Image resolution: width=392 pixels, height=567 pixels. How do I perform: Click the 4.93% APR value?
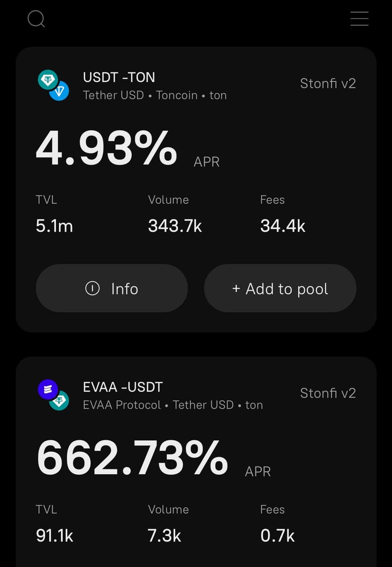point(107,148)
